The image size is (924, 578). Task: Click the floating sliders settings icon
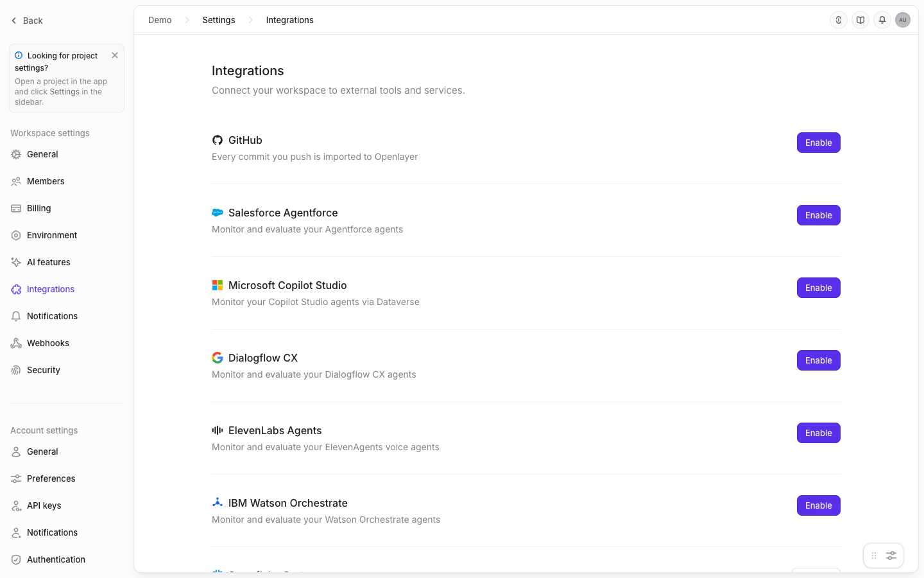coord(891,556)
